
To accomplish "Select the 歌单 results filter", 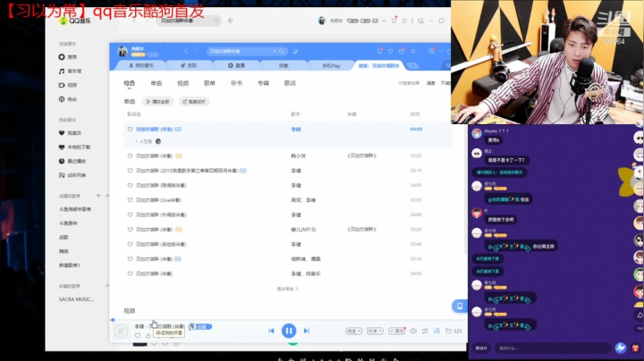I will click(209, 83).
